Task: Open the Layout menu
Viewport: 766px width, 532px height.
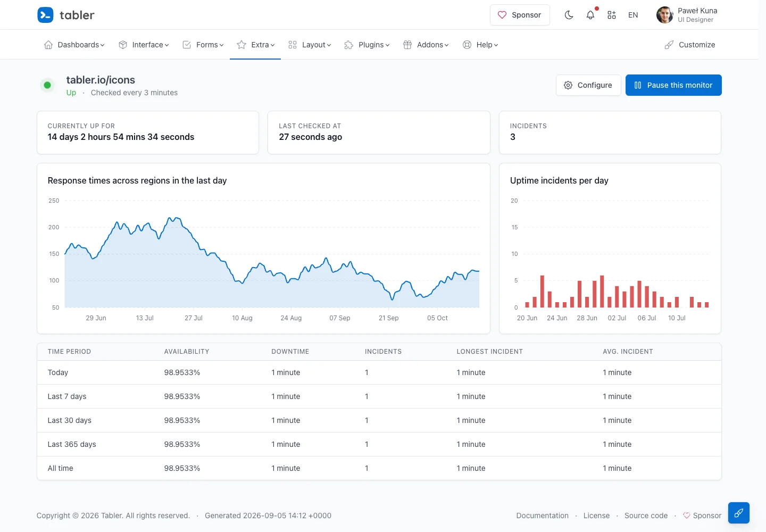Action: click(x=310, y=45)
